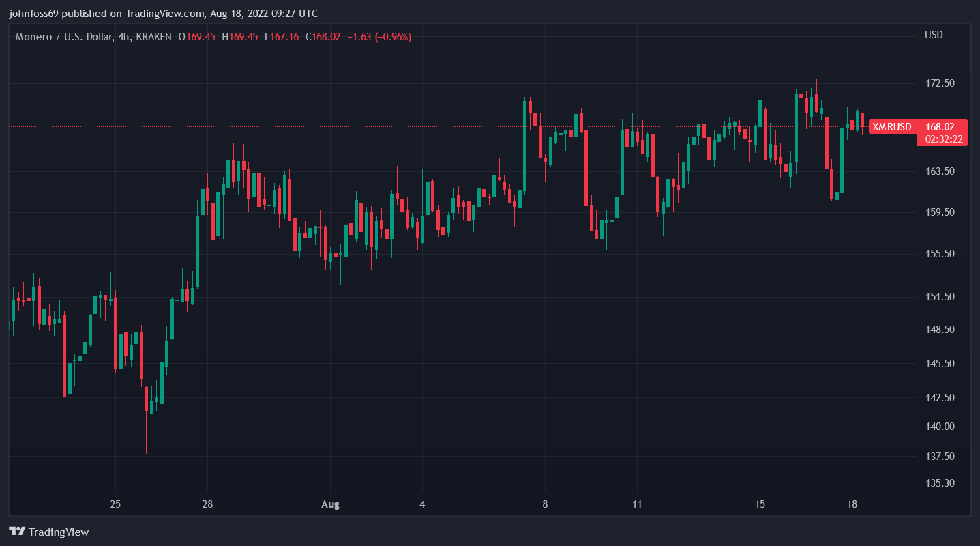Screen dimensions: 980x546
Task: Click the 142.50 price axis label
Action: tap(939, 397)
